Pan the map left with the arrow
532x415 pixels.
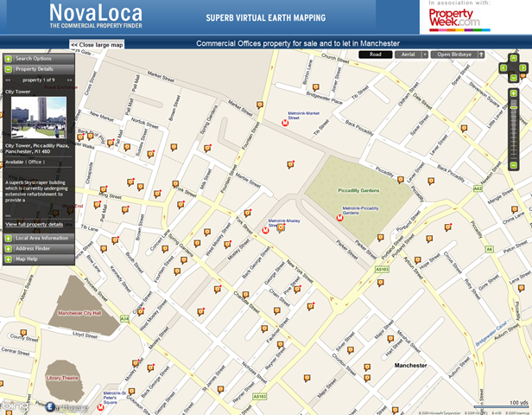(503, 68)
